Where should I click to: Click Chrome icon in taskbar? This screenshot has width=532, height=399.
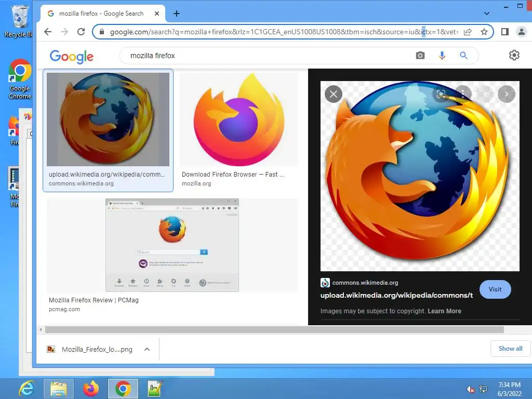123,389
